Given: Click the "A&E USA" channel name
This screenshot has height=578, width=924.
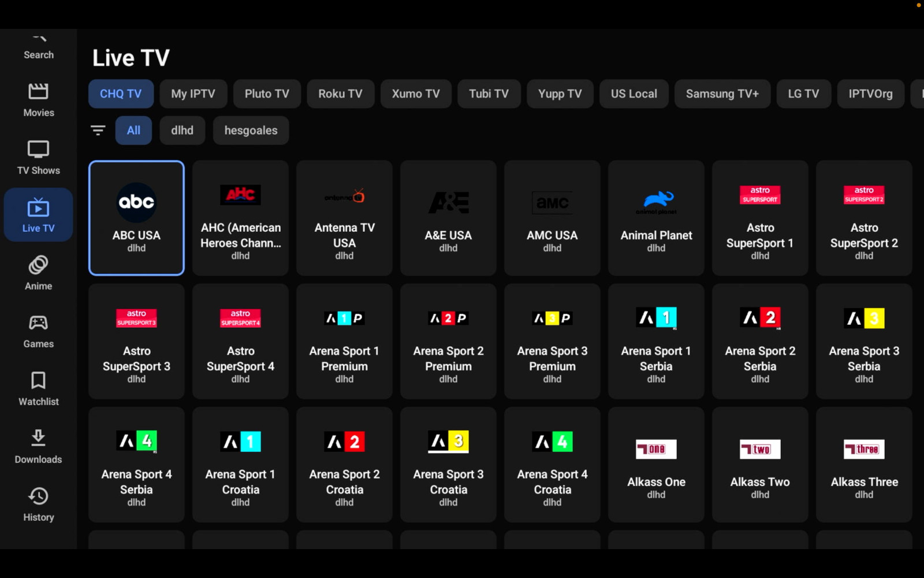Looking at the screenshot, I should click(448, 235).
